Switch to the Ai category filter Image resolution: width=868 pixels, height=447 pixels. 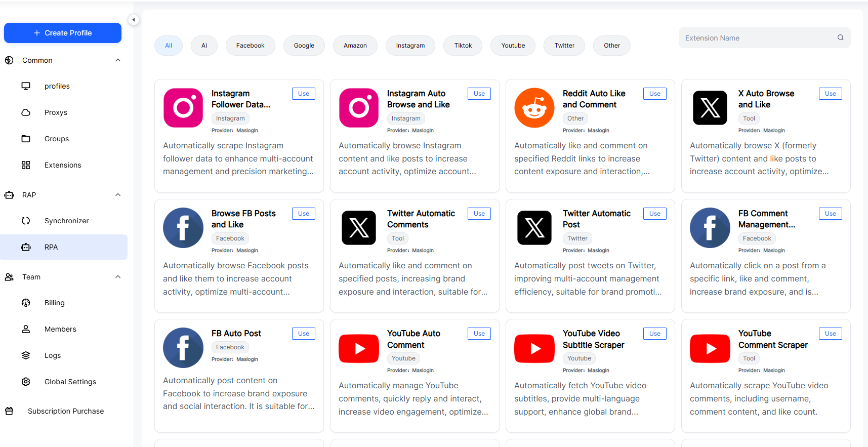click(204, 46)
